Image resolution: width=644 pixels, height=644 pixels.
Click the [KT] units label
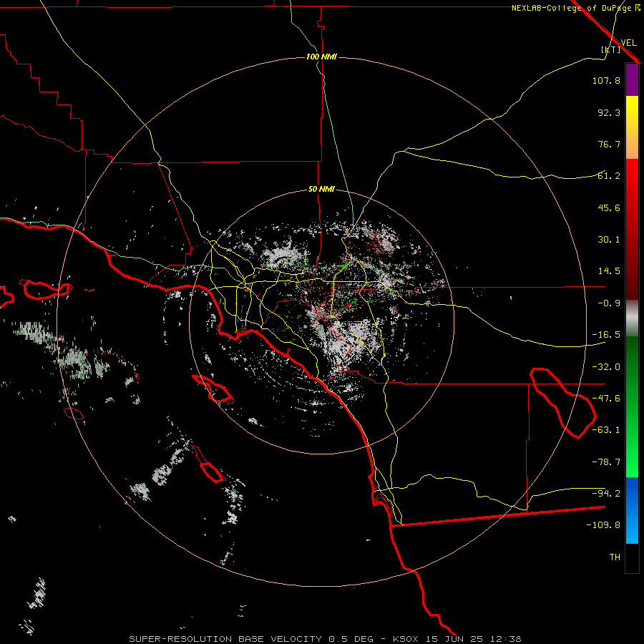[x=611, y=49]
